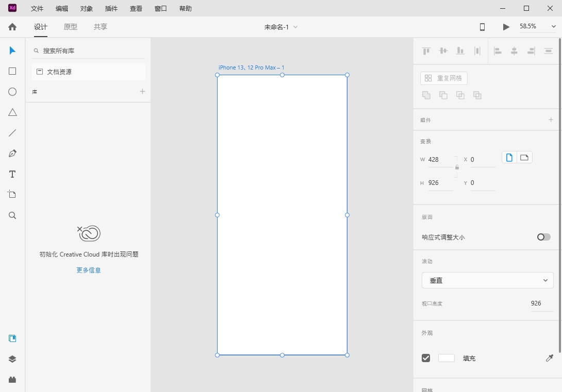
Task: Align right icon
Action: (x=531, y=51)
